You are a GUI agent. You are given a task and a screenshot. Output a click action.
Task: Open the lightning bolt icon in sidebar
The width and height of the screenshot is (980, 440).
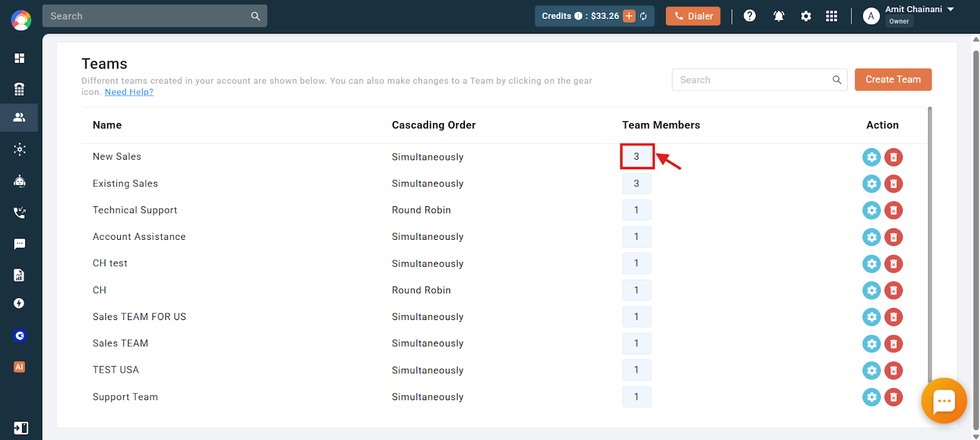coord(20,304)
